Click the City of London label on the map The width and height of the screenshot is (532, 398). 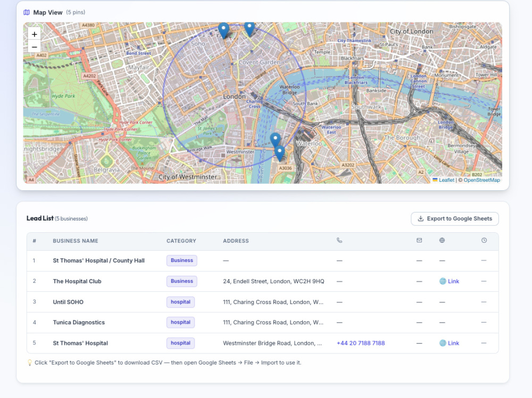coord(412,31)
